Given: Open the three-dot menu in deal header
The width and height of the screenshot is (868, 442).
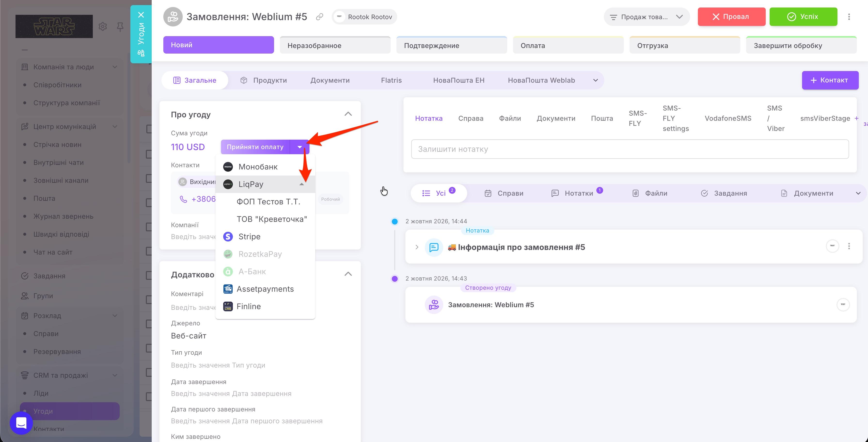Looking at the screenshot, I should tap(849, 16).
